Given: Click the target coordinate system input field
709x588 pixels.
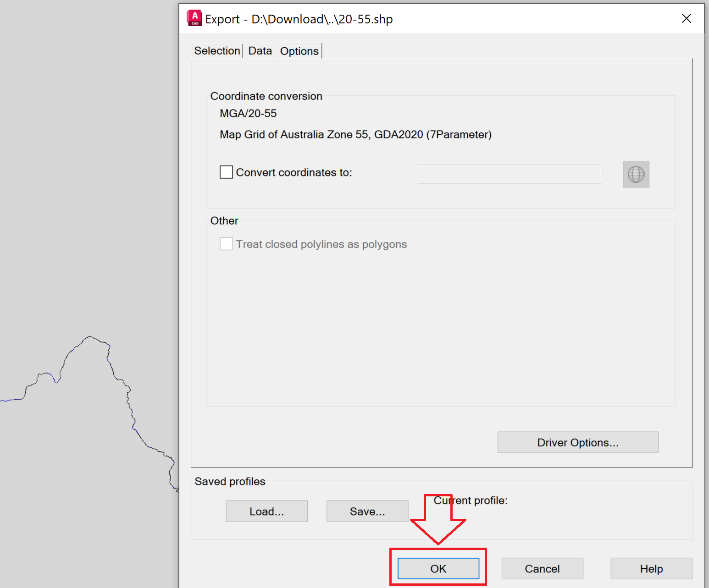Looking at the screenshot, I should pos(509,174).
